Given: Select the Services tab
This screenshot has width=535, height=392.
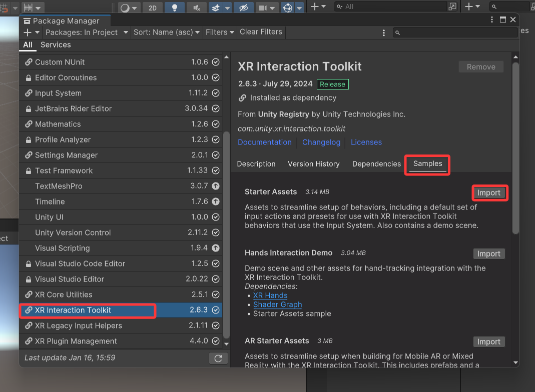Looking at the screenshot, I should coord(56,44).
